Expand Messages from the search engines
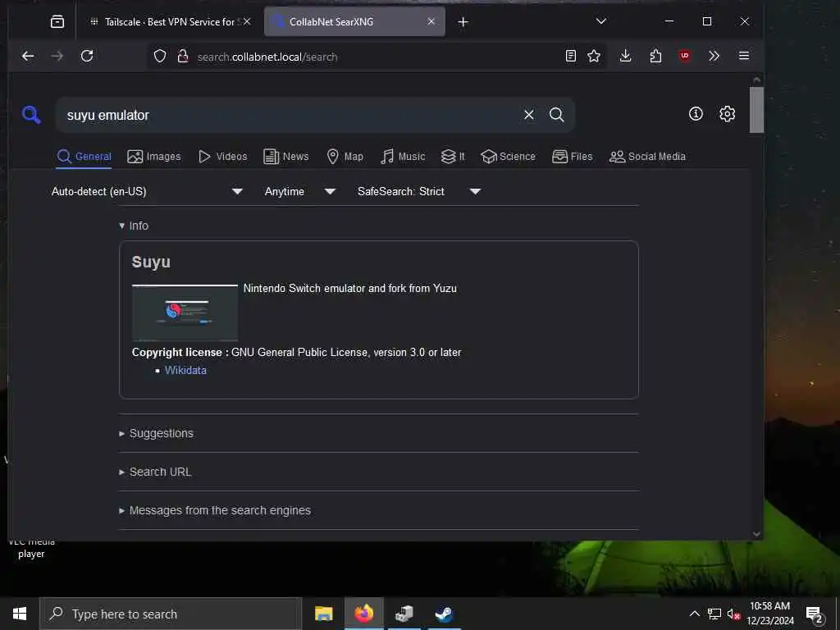The image size is (840, 630). pyautogui.click(x=214, y=510)
